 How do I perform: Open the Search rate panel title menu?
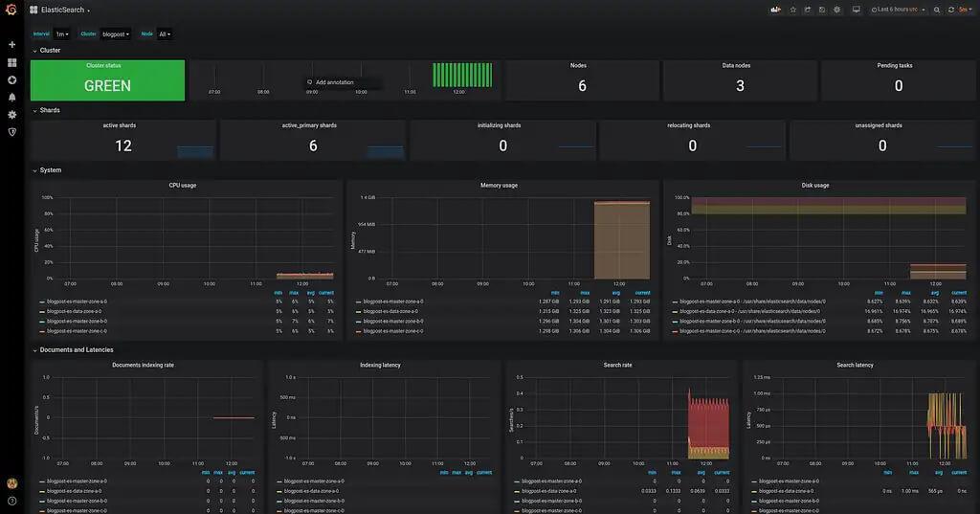point(617,366)
